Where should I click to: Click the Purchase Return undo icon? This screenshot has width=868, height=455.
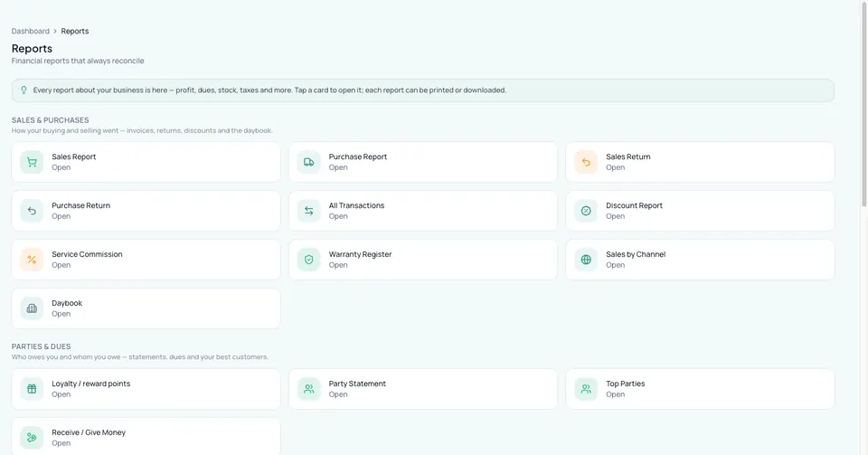[32, 211]
